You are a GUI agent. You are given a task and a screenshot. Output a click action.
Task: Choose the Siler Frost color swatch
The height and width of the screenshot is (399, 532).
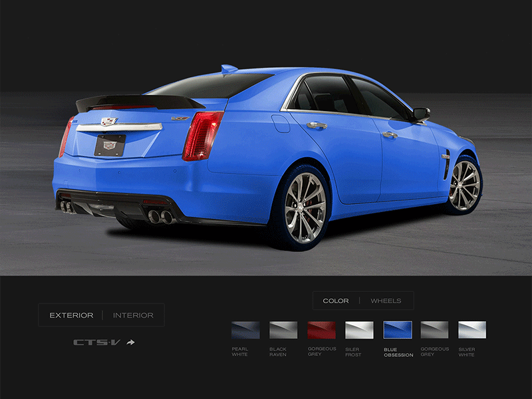pos(359,330)
